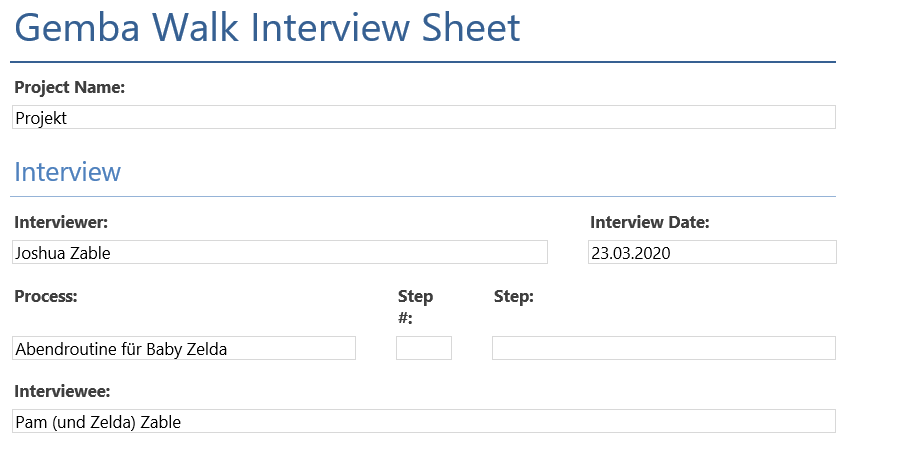Click the blue Interview section heading
912x454 pixels.
[x=67, y=171]
